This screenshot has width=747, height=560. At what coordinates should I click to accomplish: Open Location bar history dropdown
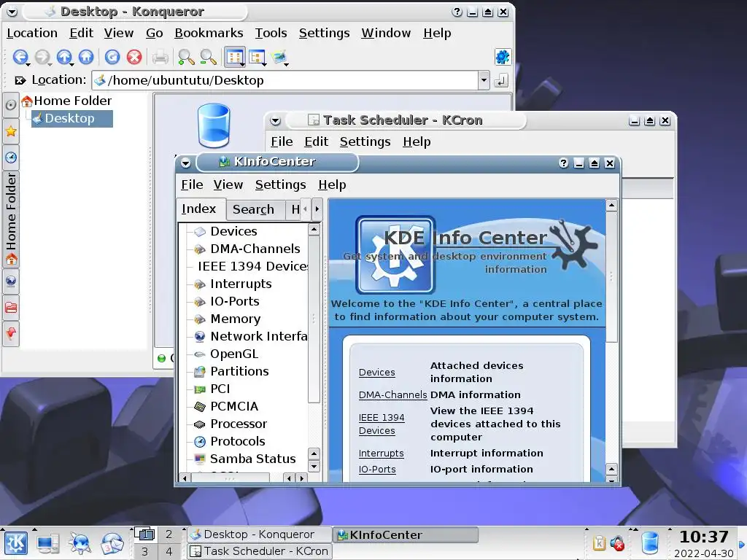click(484, 80)
